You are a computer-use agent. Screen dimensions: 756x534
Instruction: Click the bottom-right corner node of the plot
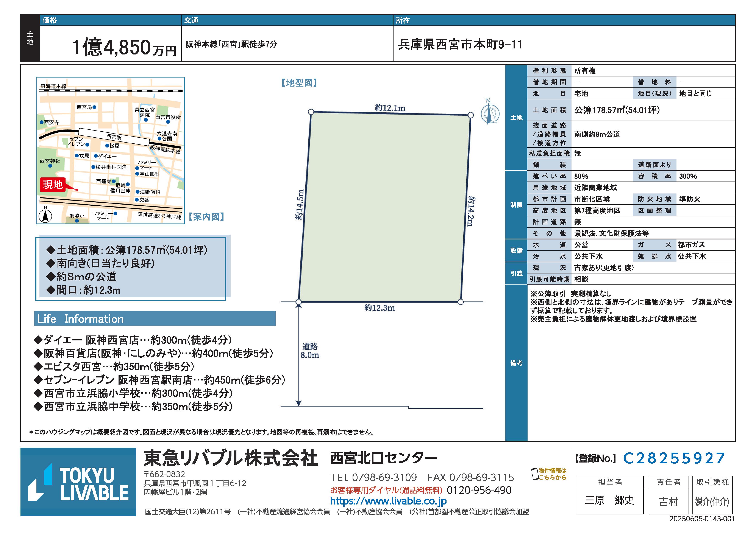tap(461, 302)
